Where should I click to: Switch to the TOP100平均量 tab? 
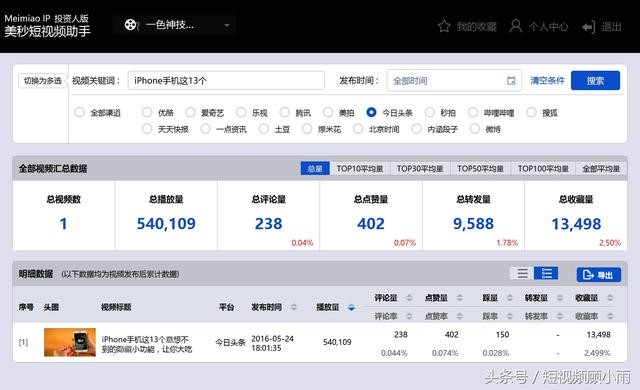pos(543,168)
